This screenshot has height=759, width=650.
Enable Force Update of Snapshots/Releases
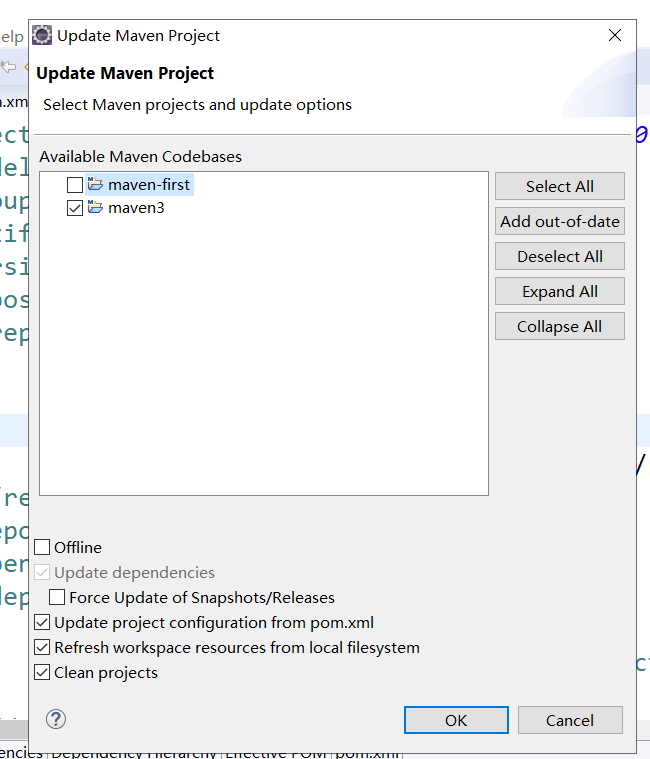point(58,598)
